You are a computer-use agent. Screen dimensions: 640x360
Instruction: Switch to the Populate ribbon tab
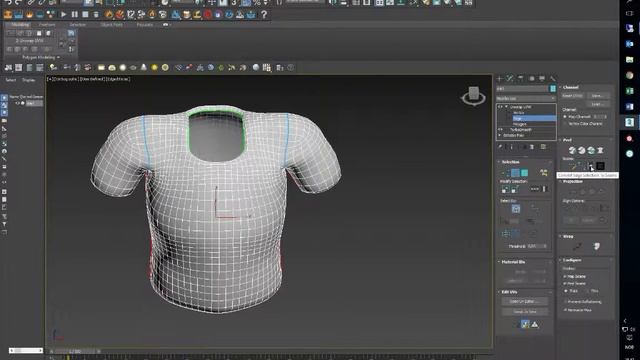pos(144,24)
